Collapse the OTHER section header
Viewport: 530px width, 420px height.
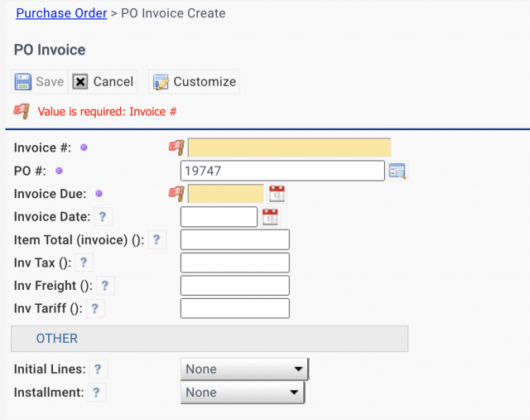(57, 339)
